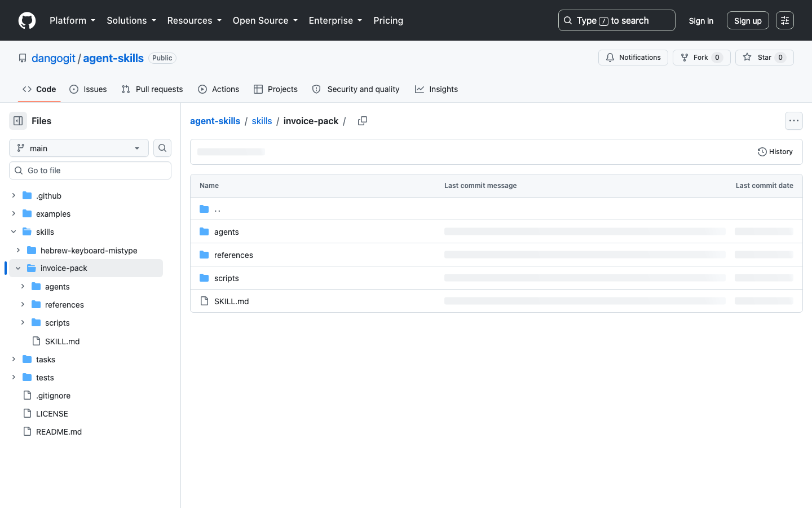Click the parent directory folder icon
The width and height of the screenshot is (812, 508).
[204, 209]
